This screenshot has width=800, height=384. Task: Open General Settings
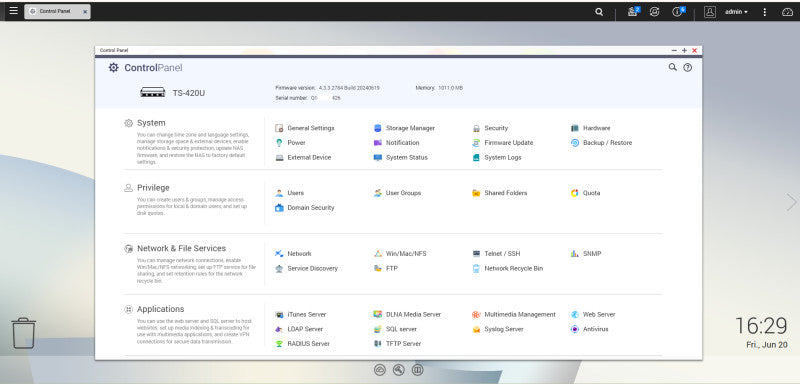point(305,128)
